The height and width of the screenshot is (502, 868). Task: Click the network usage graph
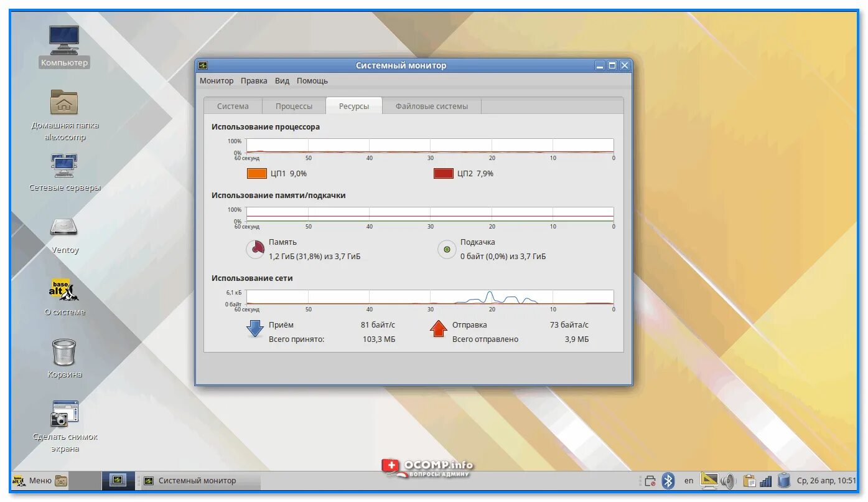pos(430,297)
